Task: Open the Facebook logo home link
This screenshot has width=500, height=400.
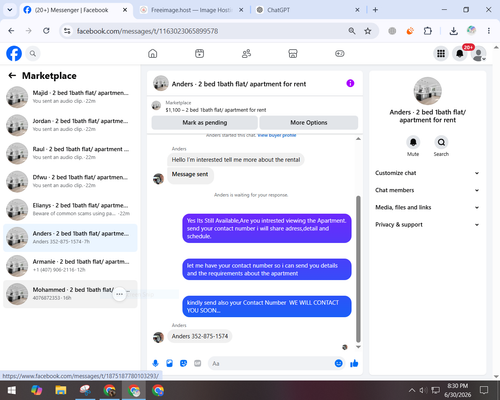Action: coord(14,53)
